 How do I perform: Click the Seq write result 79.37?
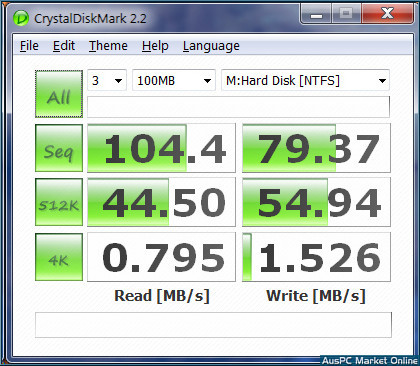[316, 148]
